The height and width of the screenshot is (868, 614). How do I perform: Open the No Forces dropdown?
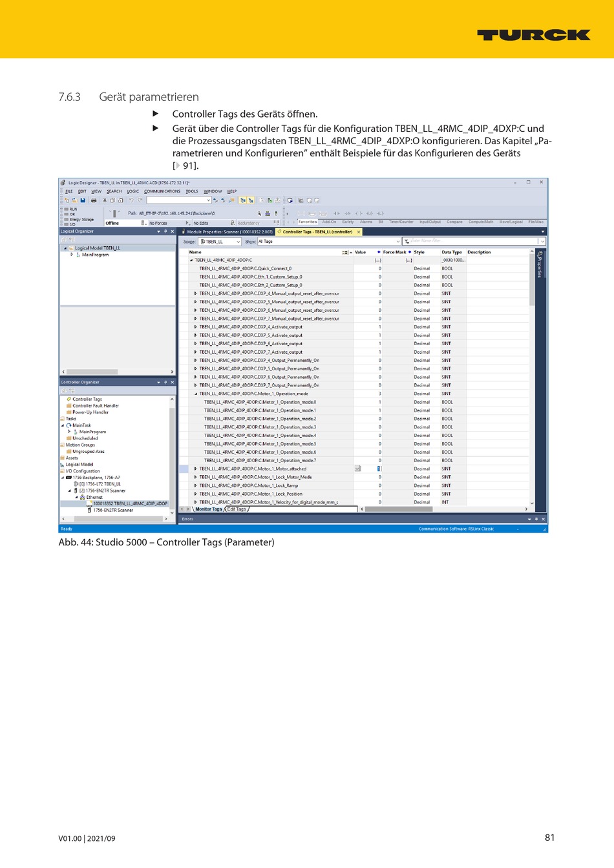click(x=187, y=223)
